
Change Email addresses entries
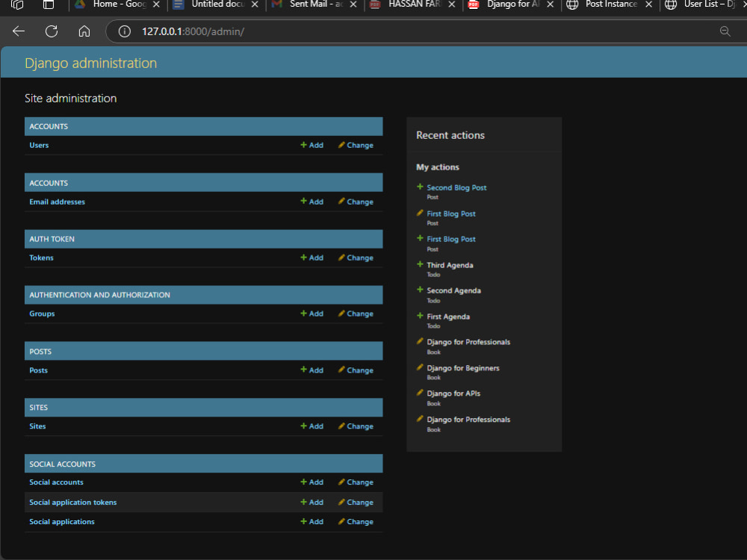tap(356, 202)
